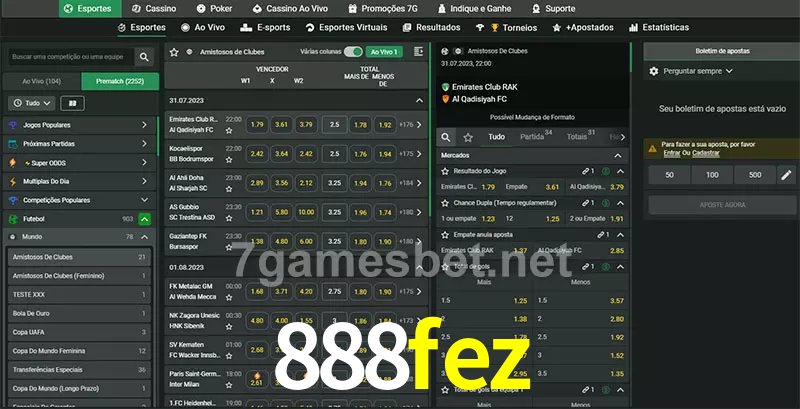
Task: Bet on Emirates Club W1 odds 1.79
Action: click(x=257, y=124)
